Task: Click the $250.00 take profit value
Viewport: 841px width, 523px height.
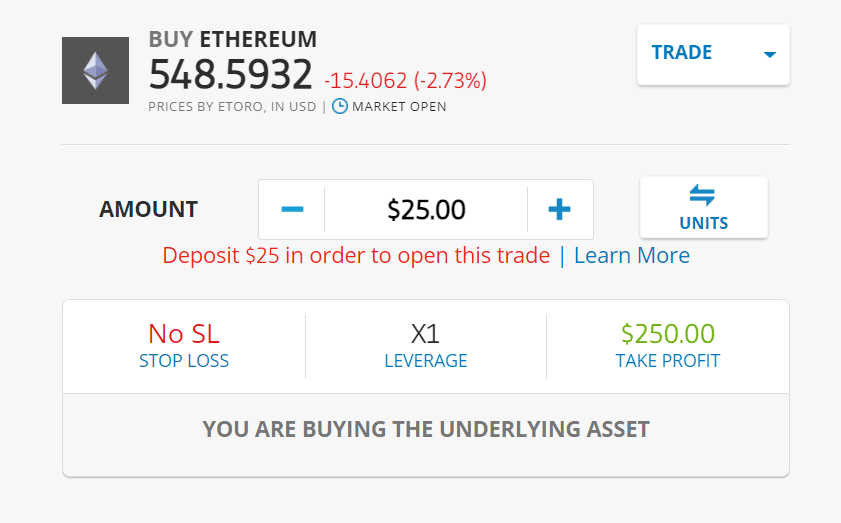Action: tap(668, 333)
